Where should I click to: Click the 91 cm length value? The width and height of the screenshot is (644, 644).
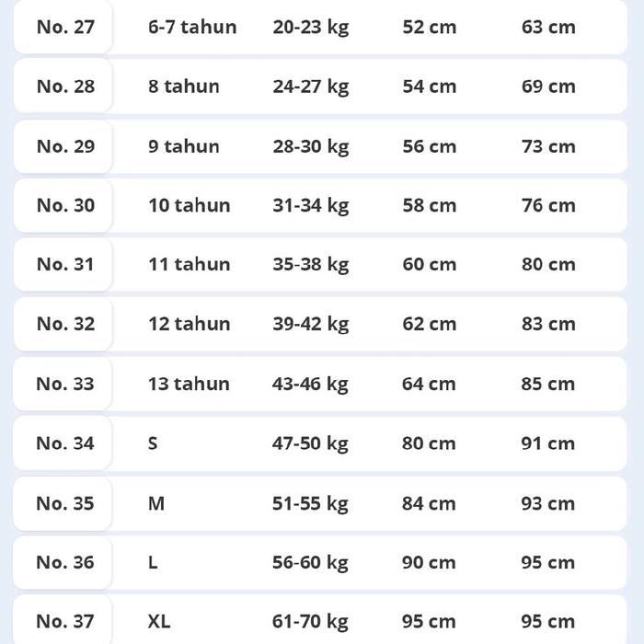click(548, 443)
